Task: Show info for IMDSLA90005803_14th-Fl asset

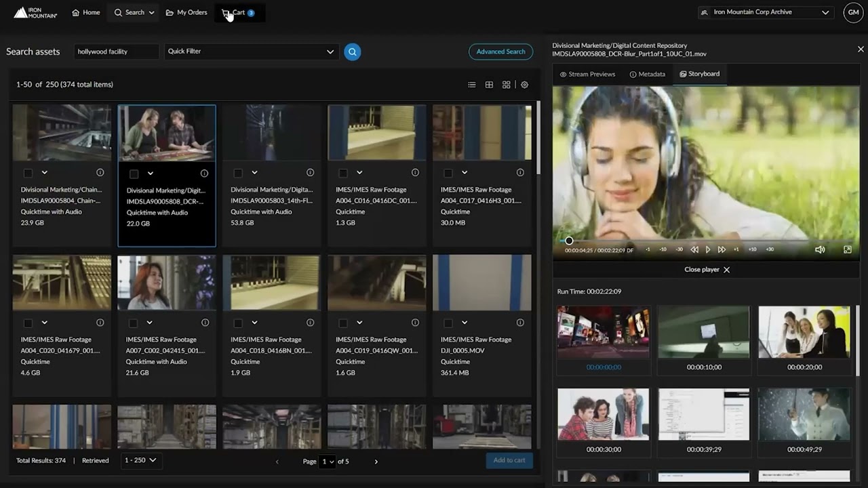Action: click(310, 173)
